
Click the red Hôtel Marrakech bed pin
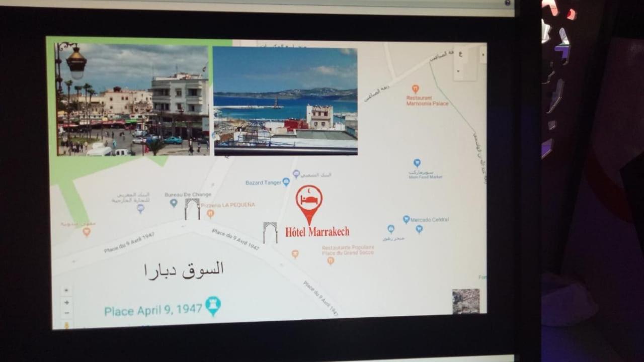(309, 201)
